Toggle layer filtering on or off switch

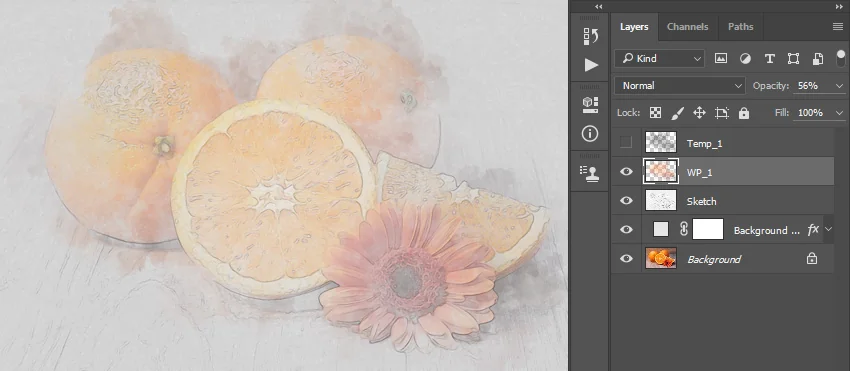click(841, 58)
